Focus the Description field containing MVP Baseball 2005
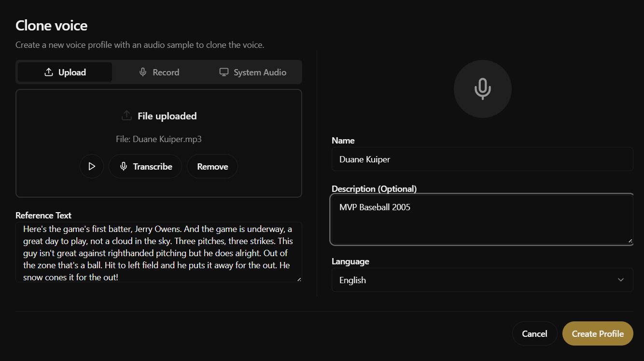 (482, 219)
